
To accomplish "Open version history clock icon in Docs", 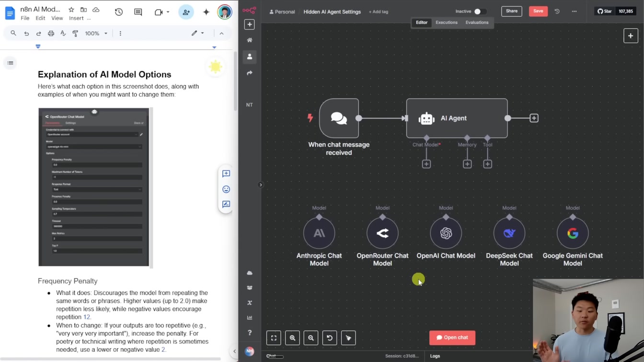I will [119, 12].
